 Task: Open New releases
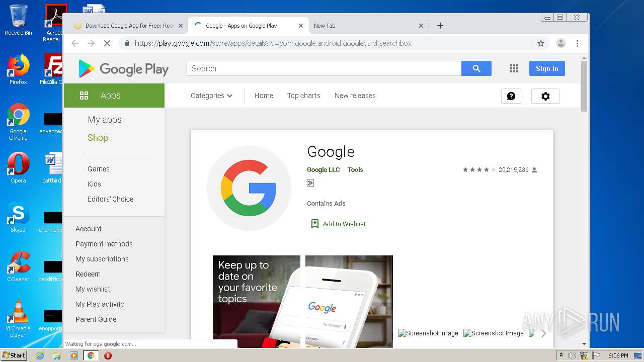tap(355, 96)
